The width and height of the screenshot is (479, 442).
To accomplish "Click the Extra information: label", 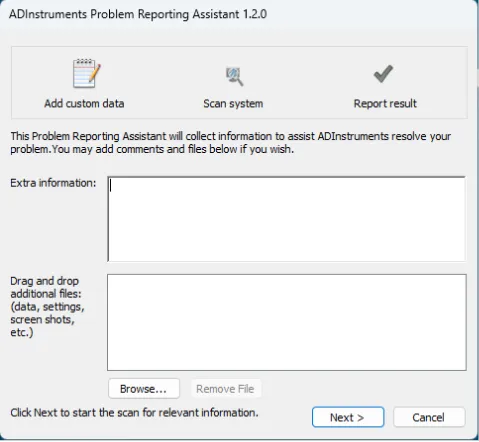I will tap(53, 183).
